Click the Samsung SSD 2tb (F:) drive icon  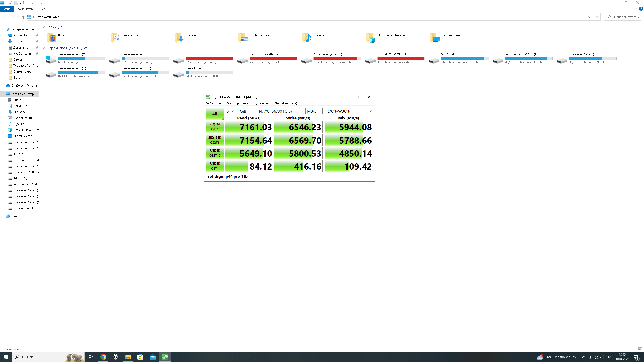243,60
